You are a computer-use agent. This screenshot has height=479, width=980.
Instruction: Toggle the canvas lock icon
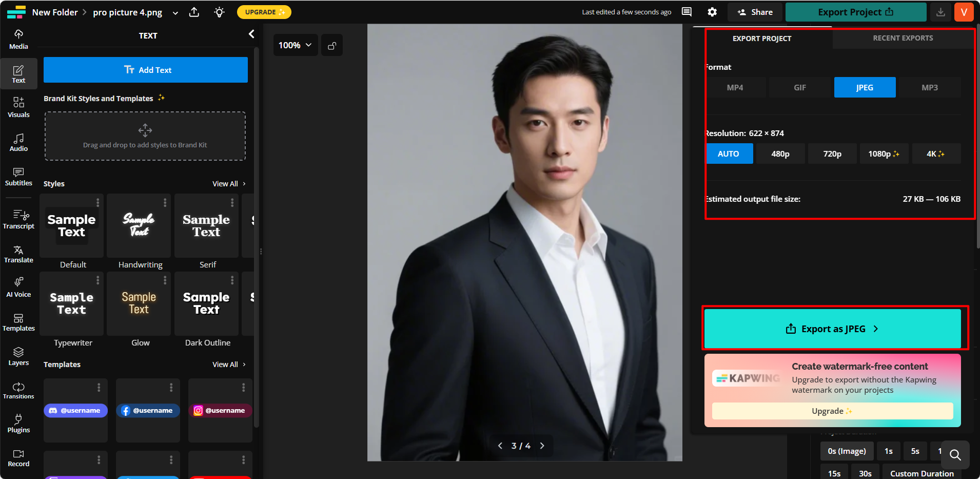(x=332, y=45)
